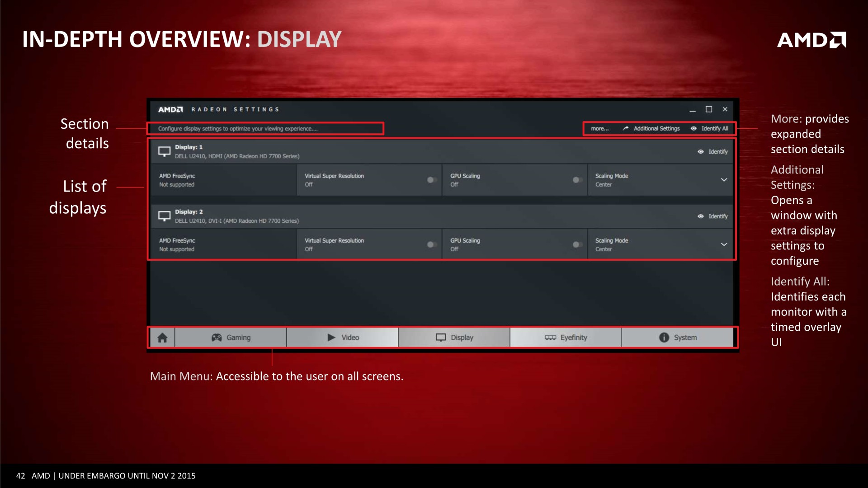The image size is (868, 488).
Task: Toggle GPU Scaling on Display 1
Action: (x=577, y=180)
